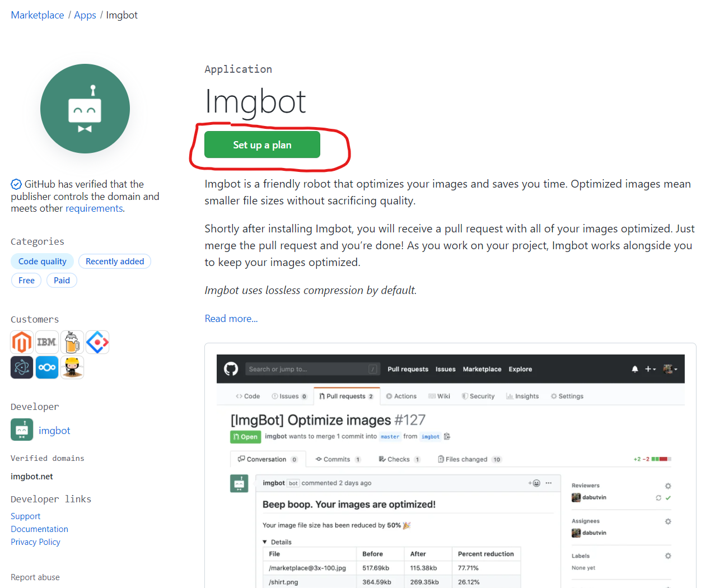Screen dimensions: 715x588
Task: Click the /shirt.png file cell
Action: click(310, 582)
